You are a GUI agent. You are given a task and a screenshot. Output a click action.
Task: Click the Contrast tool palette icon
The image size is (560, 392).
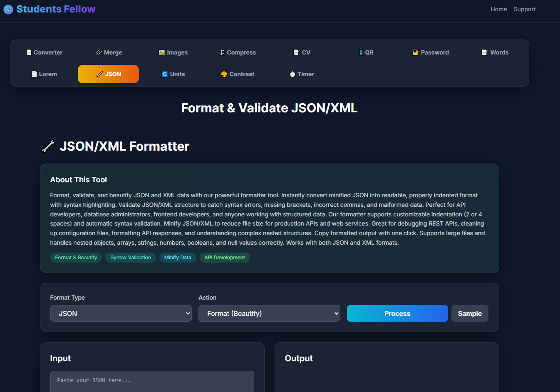(x=224, y=74)
